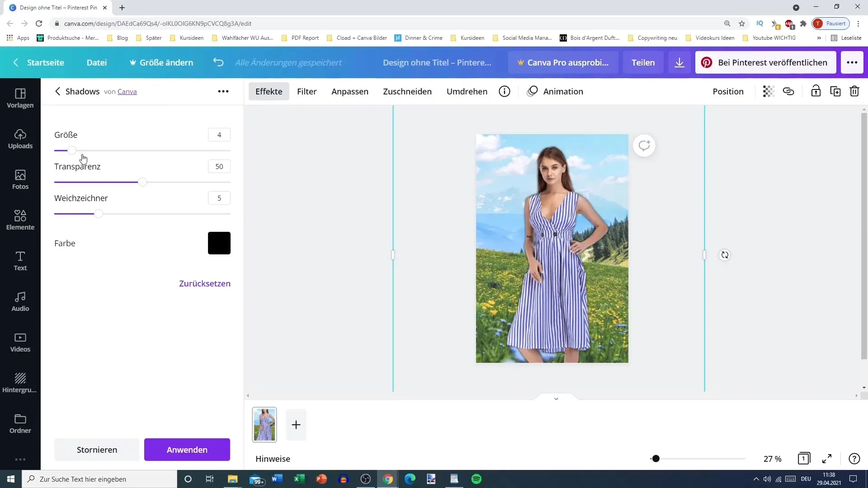
Task: Click the Canva author link
Action: (127, 92)
